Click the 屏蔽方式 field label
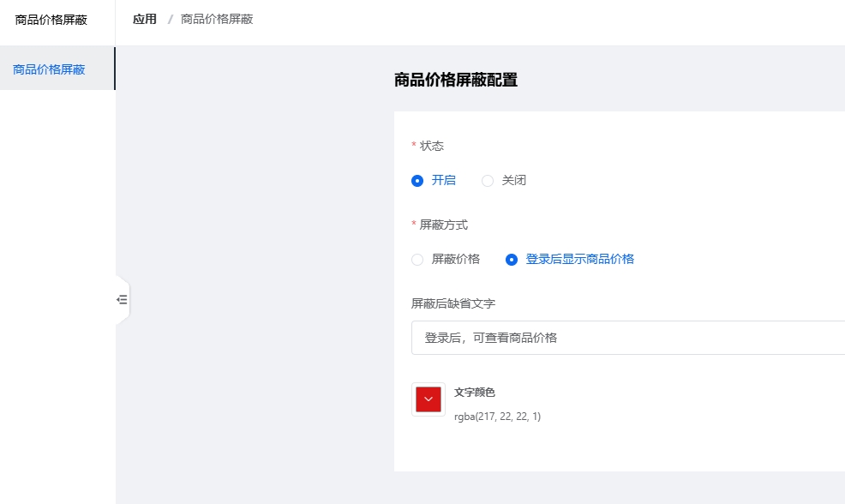The height and width of the screenshot is (504, 845). click(444, 225)
